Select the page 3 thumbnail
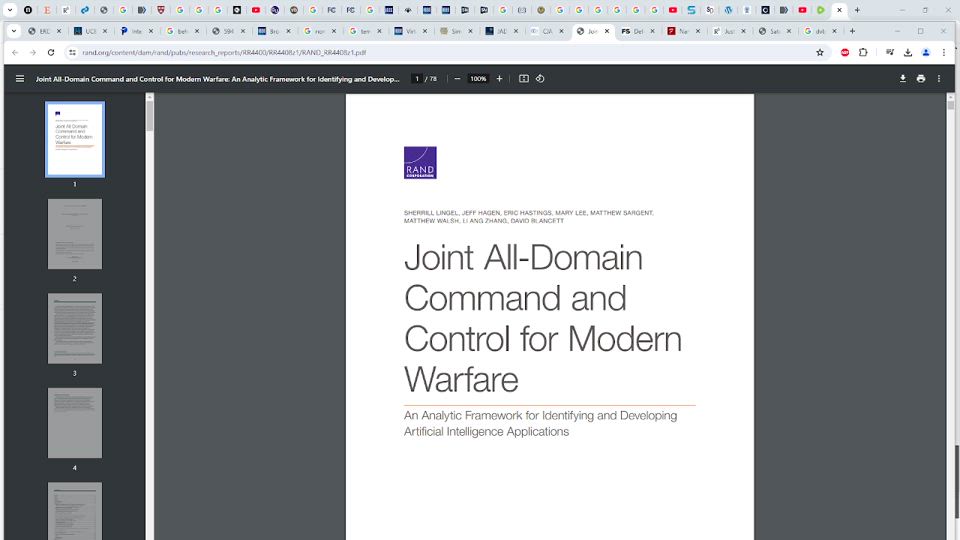Image resolution: width=960 pixels, height=540 pixels. tap(75, 328)
